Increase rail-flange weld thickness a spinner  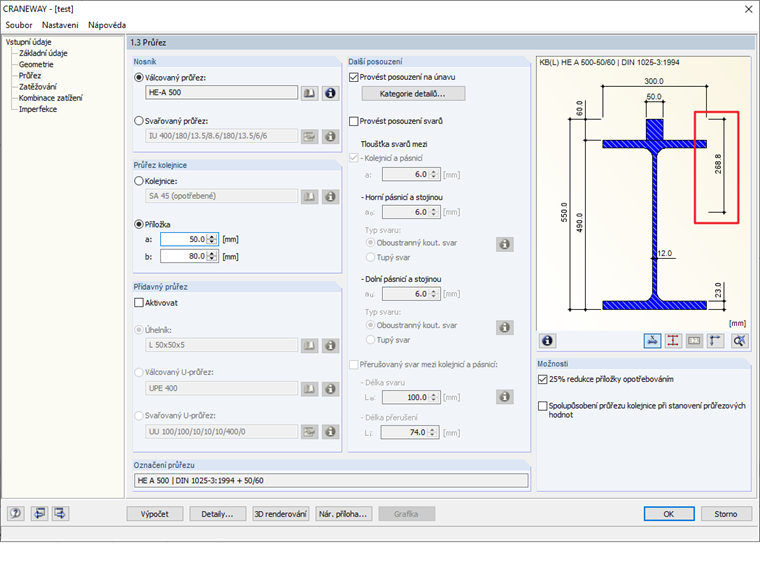[434, 172]
